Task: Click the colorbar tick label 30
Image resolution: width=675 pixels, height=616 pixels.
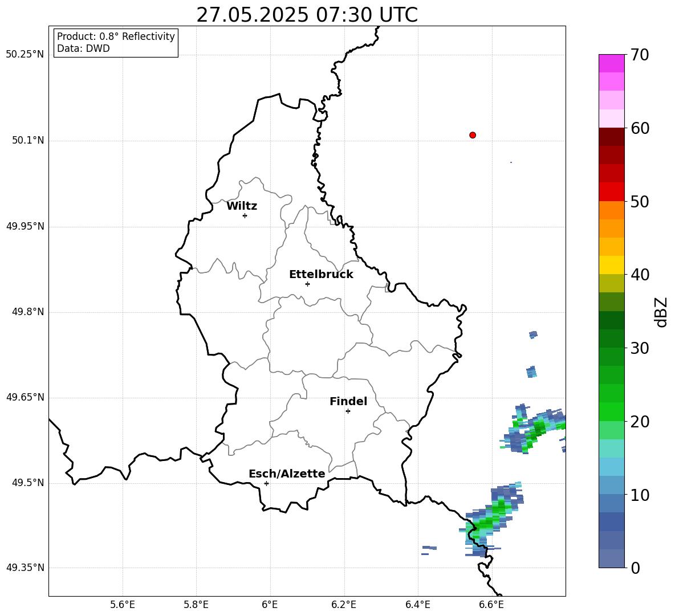Action: [640, 348]
